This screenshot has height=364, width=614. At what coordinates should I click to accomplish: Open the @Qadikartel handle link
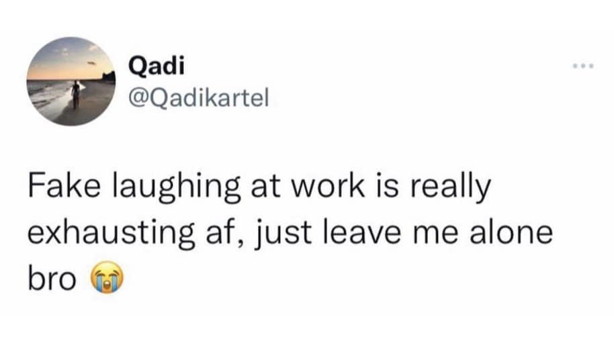[198, 99]
